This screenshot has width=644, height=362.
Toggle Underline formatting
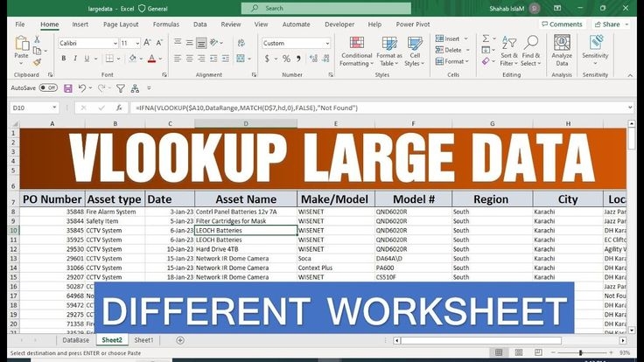pyautogui.click(x=86, y=59)
